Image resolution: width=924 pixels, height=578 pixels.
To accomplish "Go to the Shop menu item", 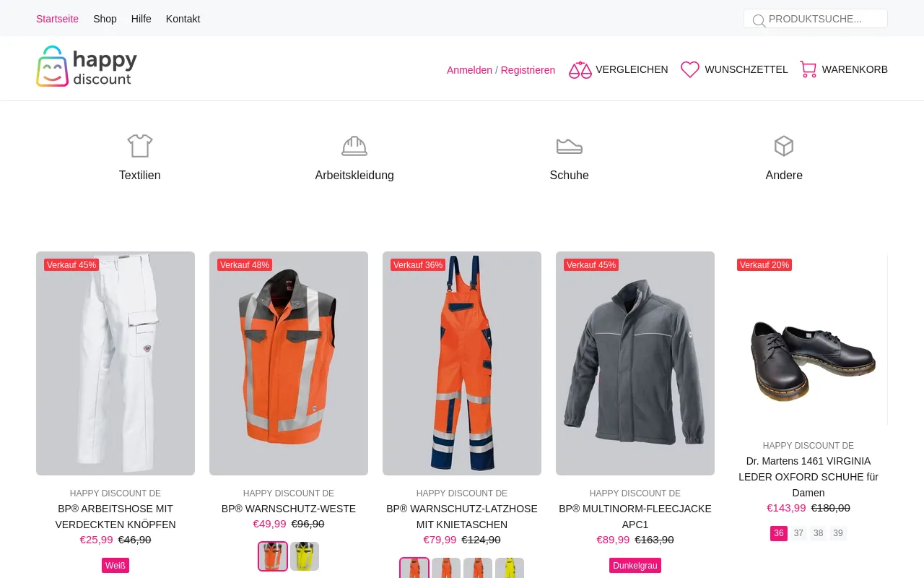I will [x=105, y=19].
